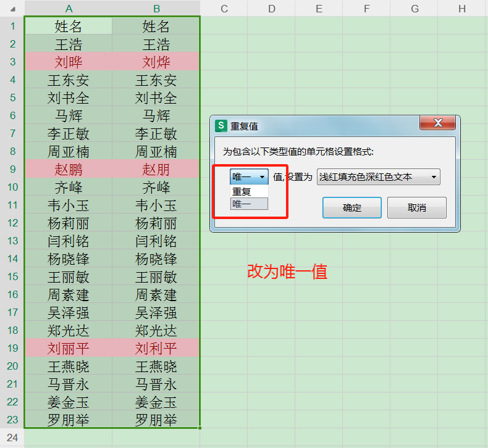
Task: Click the select-all corner triangle
Action: (13, 9)
